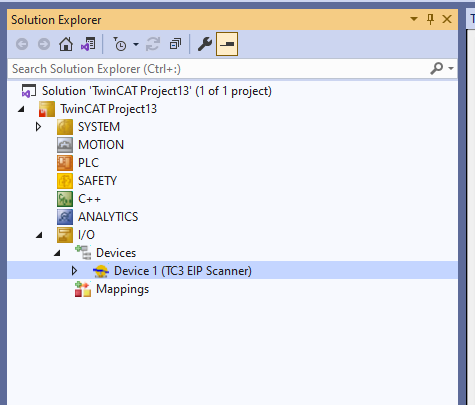Click the SAFETY node icon
This screenshot has height=405, width=475.
coord(65,181)
